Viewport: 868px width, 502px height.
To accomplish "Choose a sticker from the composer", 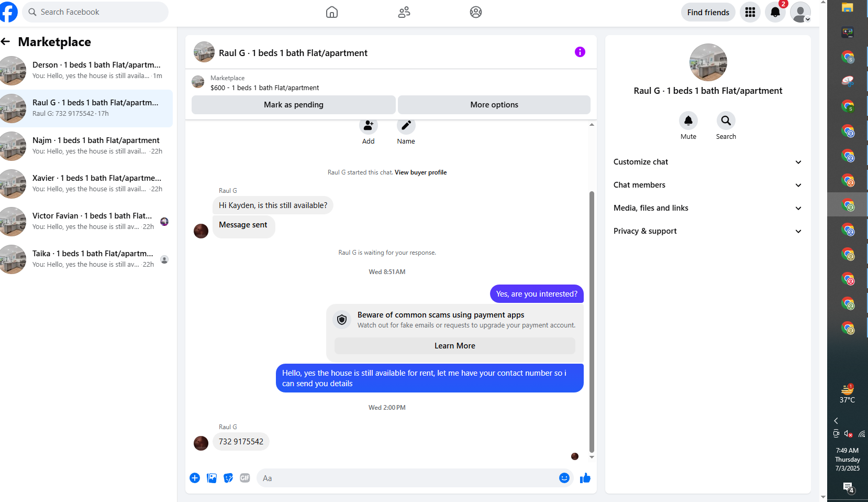I will [228, 478].
